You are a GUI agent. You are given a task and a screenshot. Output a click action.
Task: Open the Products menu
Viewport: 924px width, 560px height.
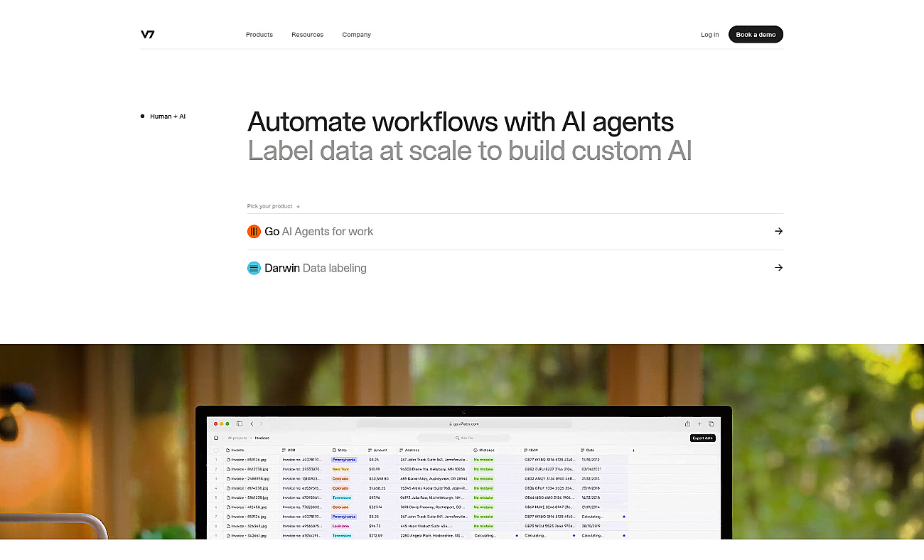(x=259, y=35)
